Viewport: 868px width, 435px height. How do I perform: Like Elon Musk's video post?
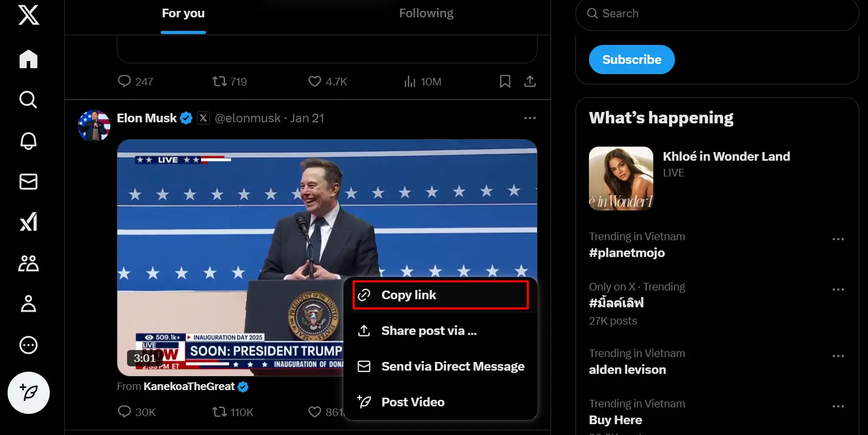point(315,412)
